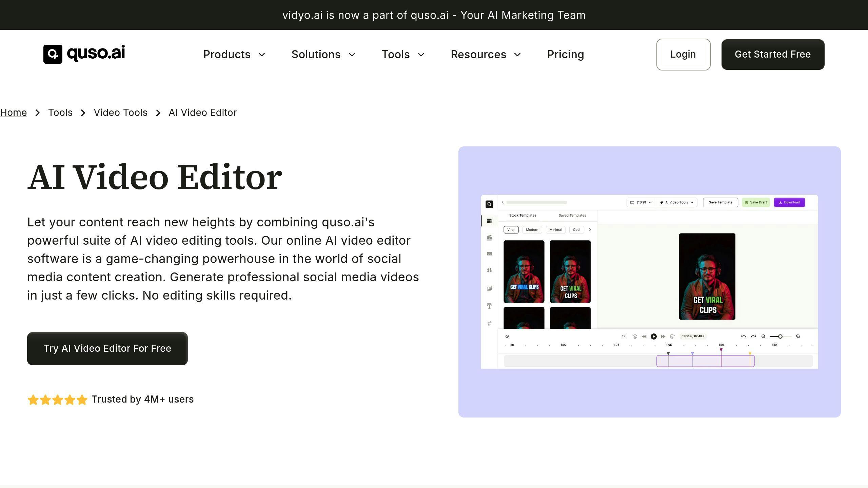Image resolution: width=868 pixels, height=488 pixels.
Task: Zoom out the timeline
Action: (x=764, y=337)
